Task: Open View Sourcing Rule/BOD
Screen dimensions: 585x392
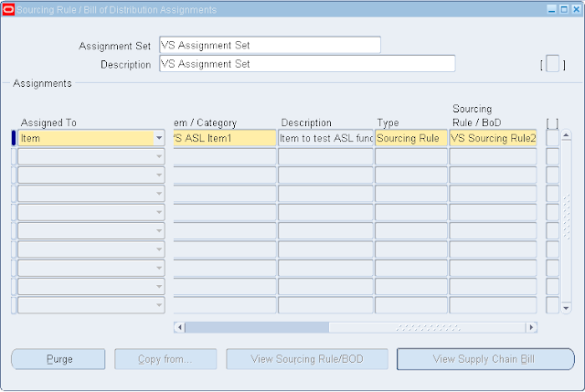Action: tap(307, 359)
